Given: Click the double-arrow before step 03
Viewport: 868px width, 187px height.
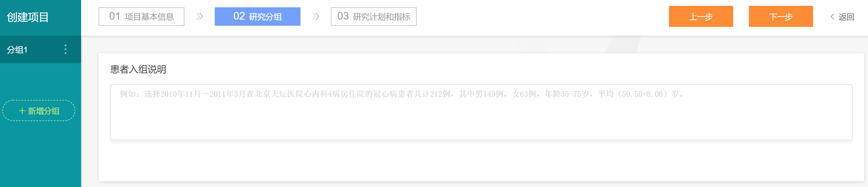Looking at the screenshot, I should (315, 17).
